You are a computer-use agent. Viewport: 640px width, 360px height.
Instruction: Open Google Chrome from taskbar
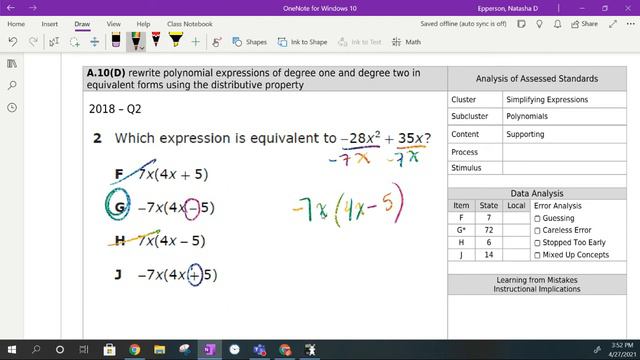point(134,350)
